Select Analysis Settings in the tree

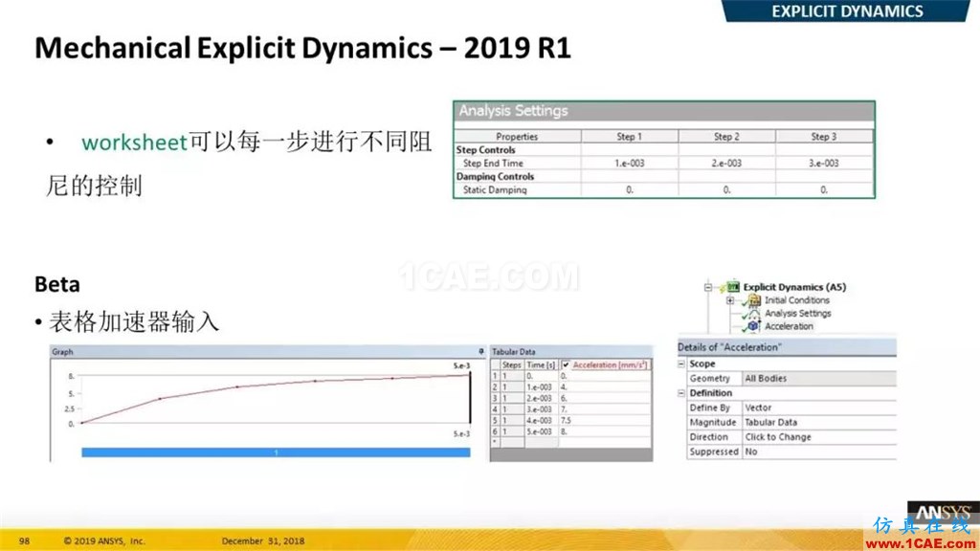coord(797,314)
